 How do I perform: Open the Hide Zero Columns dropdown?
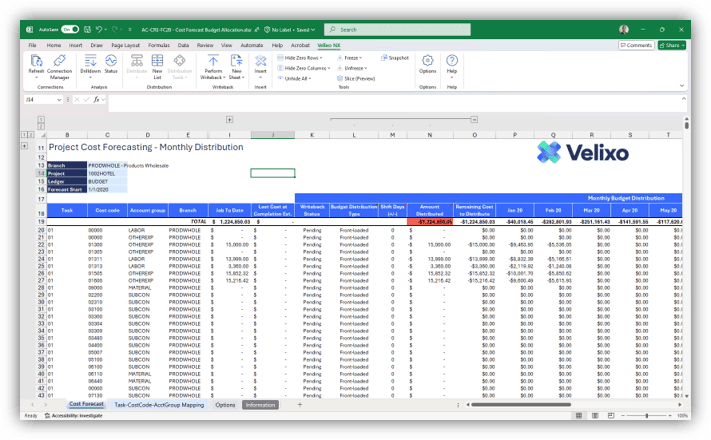pyautogui.click(x=303, y=68)
